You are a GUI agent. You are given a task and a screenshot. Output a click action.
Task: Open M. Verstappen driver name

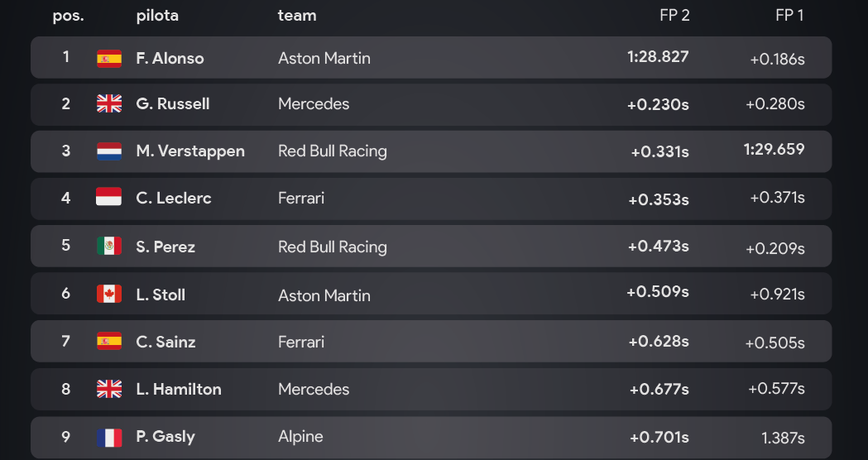coord(190,151)
